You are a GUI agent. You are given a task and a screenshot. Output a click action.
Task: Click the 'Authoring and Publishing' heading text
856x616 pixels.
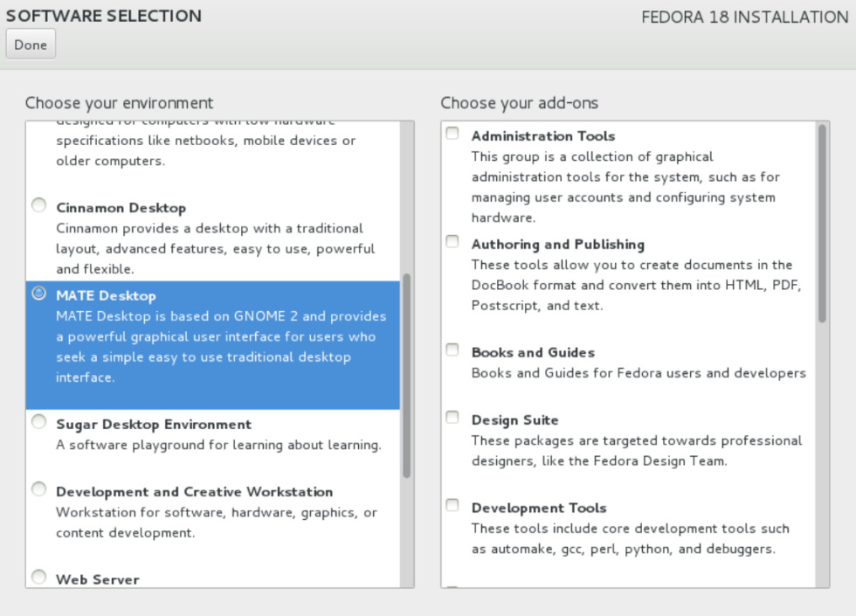pos(558,244)
